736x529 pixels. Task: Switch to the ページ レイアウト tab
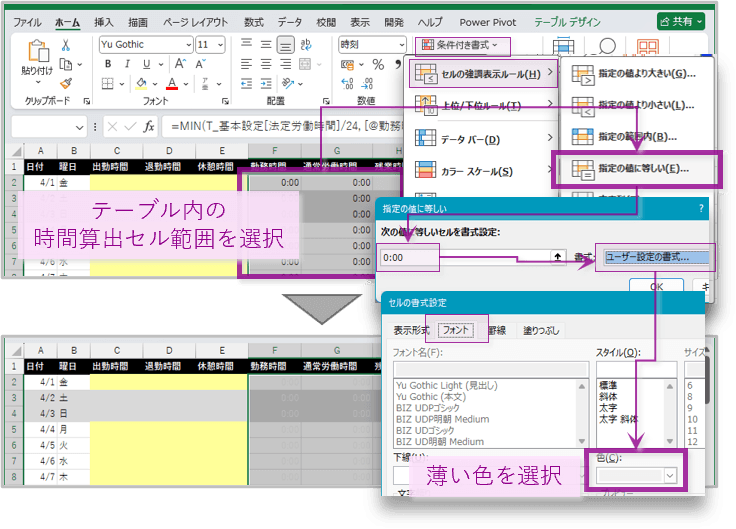(195, 22)
